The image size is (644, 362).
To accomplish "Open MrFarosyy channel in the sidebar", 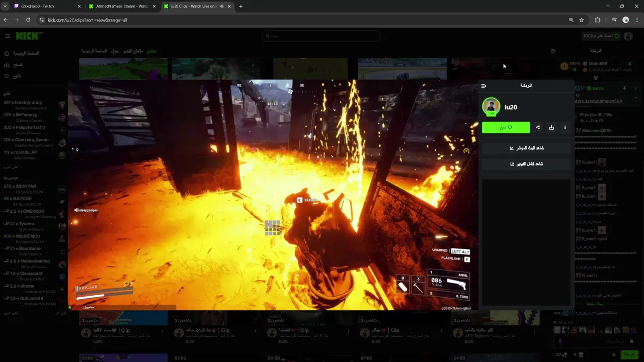I will click(x=34, y=117).
